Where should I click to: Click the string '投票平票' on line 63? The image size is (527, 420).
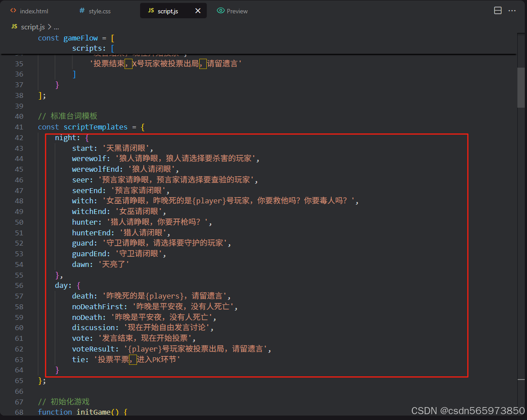[113, 360]
